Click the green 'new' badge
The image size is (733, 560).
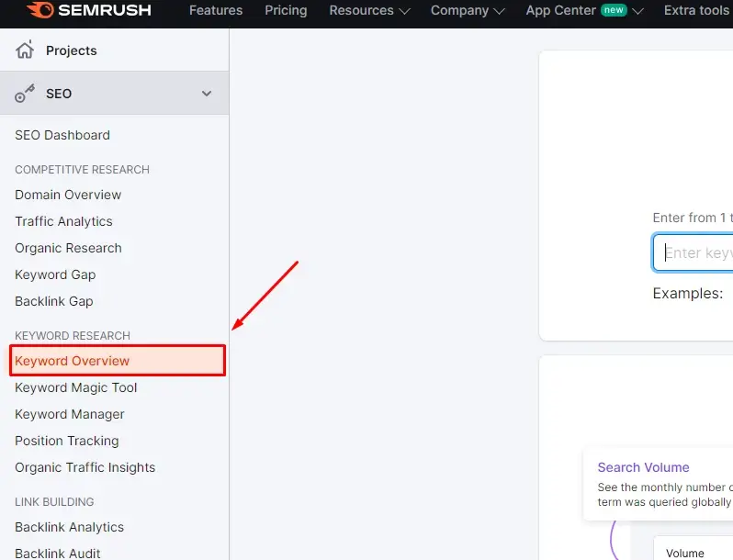[614, 10]
